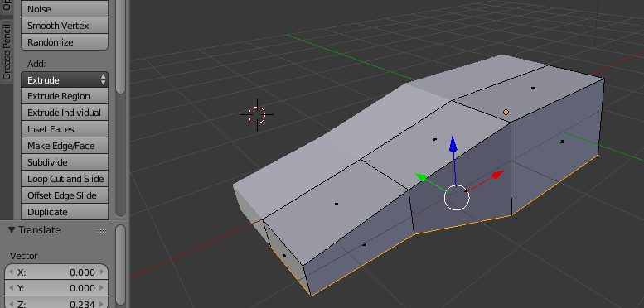Click the Extrude Region button
Image resolution: width=644 pixels, height=308 pixels.
point(65,96)
